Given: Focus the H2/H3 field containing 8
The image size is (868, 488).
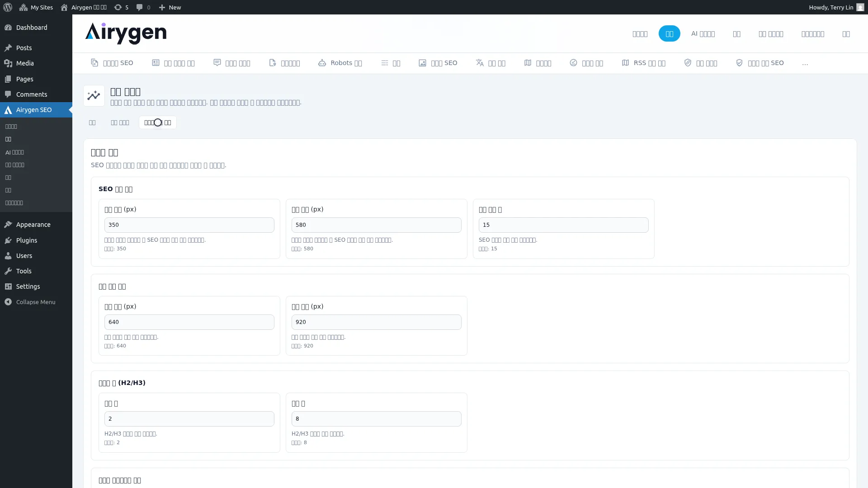Looking at the screenshot, I should (x=377, y=419).
